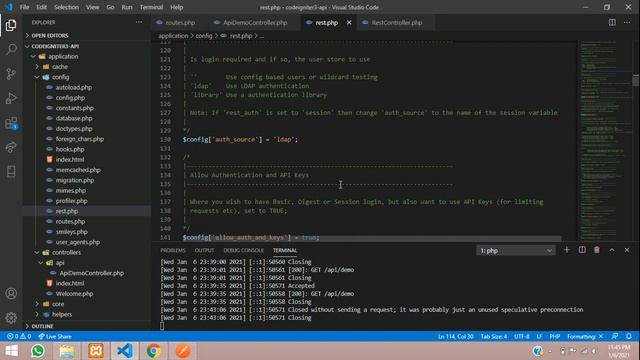Click Explorer more actions ellipsis

(139, 22)
